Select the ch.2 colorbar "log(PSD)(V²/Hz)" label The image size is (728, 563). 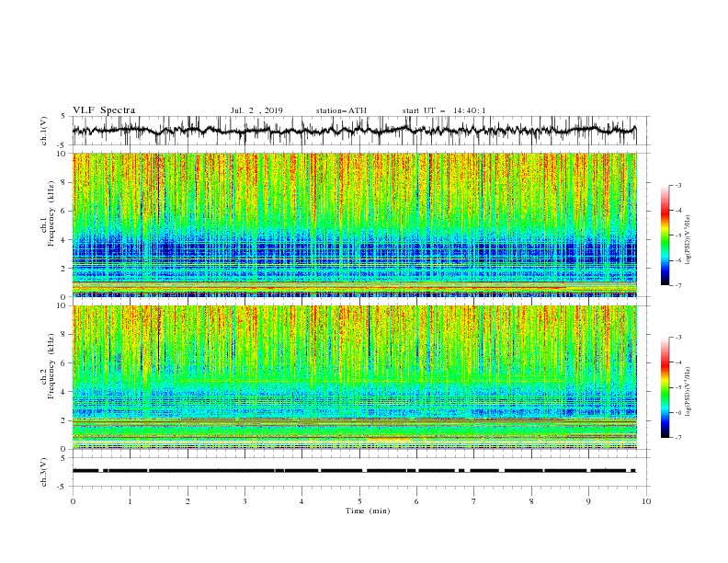click(x=688, y=392)
